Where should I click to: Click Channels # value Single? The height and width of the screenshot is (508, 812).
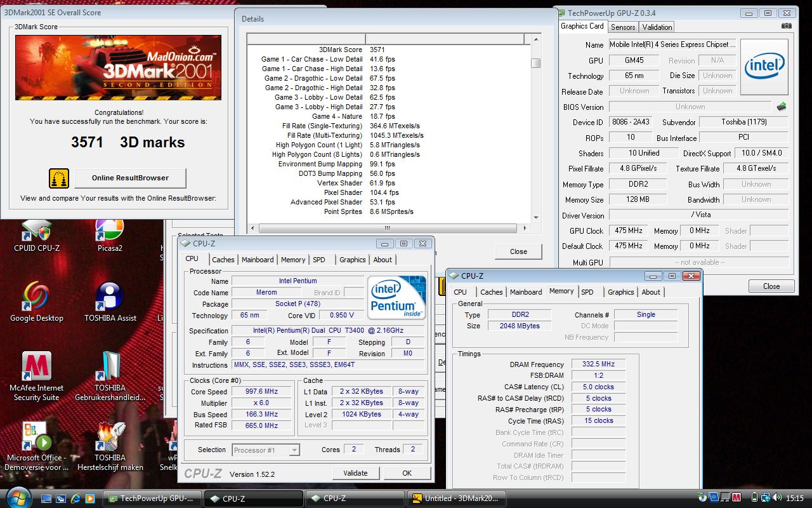(x=646, y=314)
